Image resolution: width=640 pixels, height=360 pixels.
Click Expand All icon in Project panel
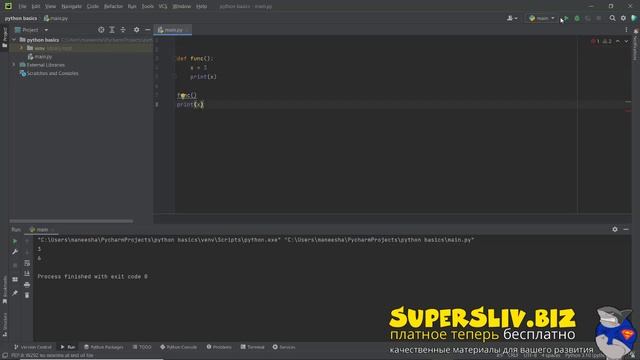pos(112,30)
